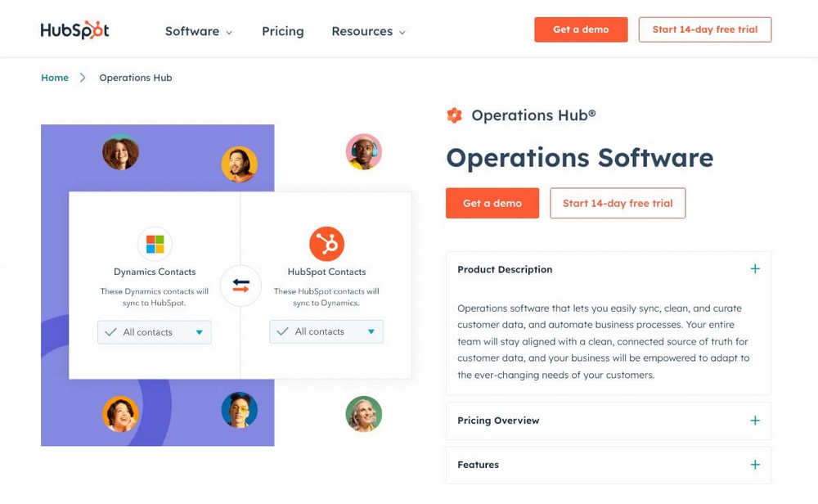Image resolution: width=818 pixels, height=504 pixels.
Task: Click avatar of man on yellow background
Action: point(240,164)
